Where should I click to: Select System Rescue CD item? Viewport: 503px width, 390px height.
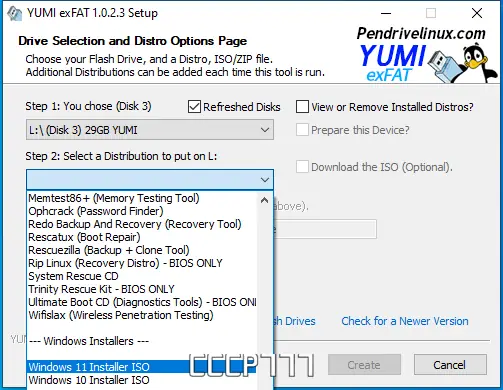point(143,276)
